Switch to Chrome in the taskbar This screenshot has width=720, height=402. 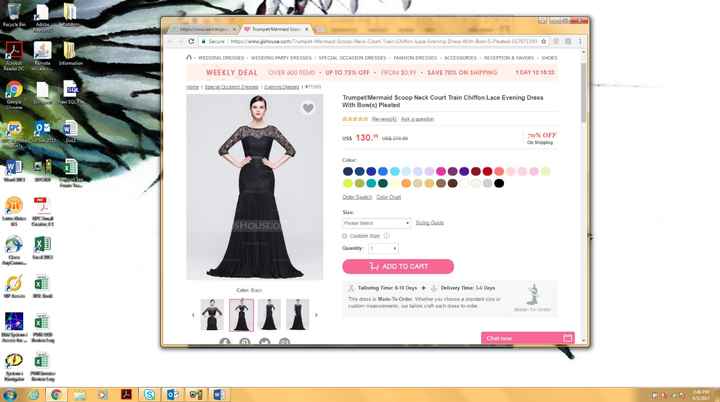[x=56, y=395]
